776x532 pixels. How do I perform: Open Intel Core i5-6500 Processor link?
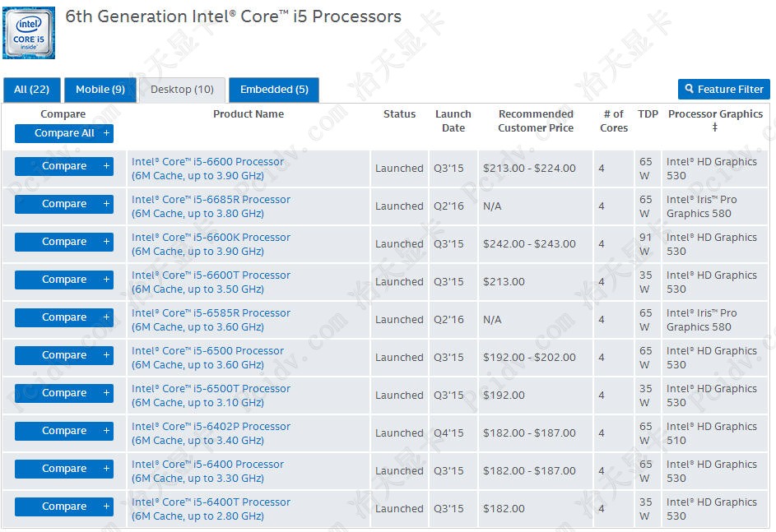[x=208, y=358]
